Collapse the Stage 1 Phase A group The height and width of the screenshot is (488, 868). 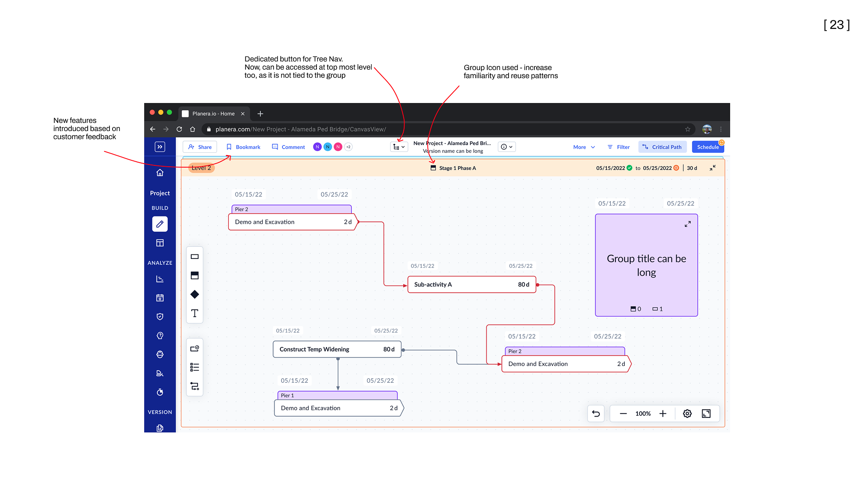tap(712, 168)
